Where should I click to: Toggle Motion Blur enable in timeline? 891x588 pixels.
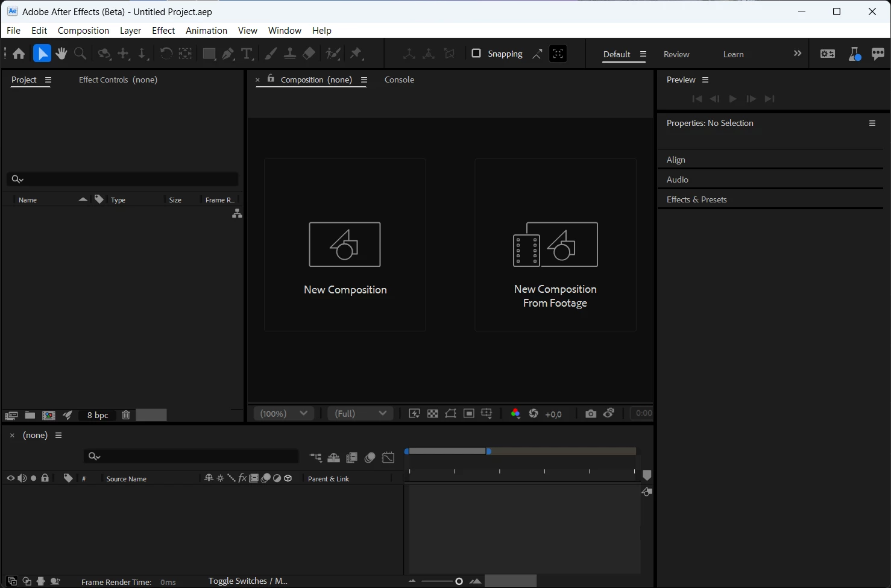click(x=370, y=458)
